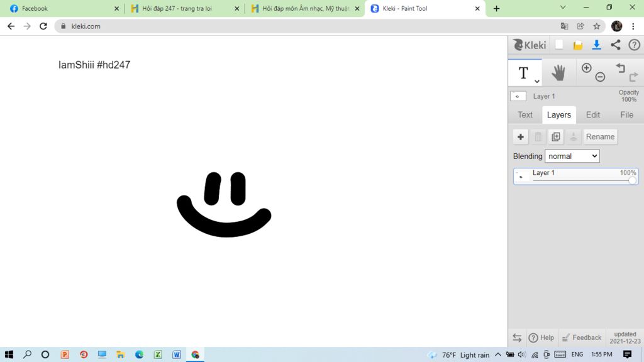This screenshot has width=644, height=362.
Task: Switch to the Facebook browser tab
Action: pyautogui.click(x=64, y=8)
